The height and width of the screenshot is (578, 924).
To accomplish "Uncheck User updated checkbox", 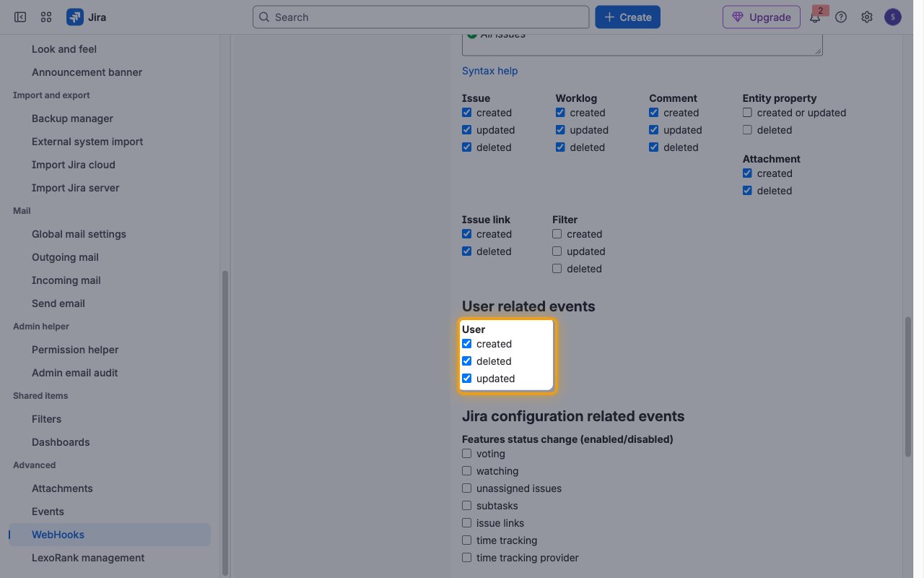I will (x=466, y=379).
